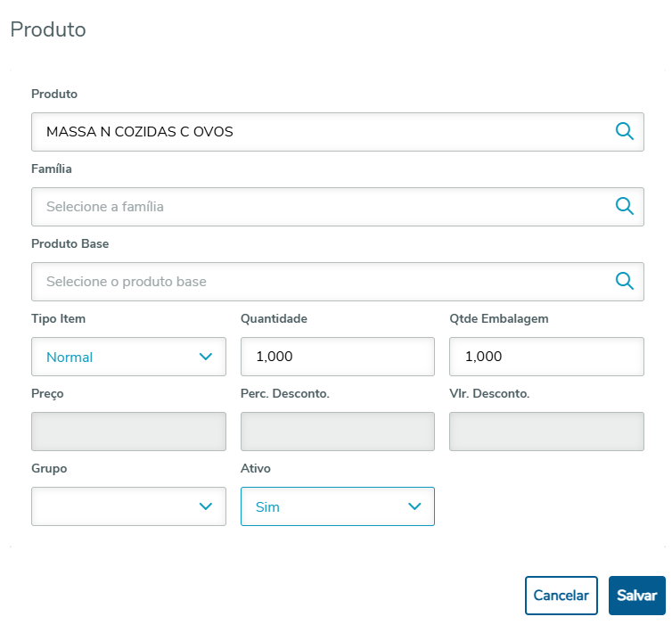
Task: Click the Vlr. Desconto. field
Action: click(x=545, y=432)
